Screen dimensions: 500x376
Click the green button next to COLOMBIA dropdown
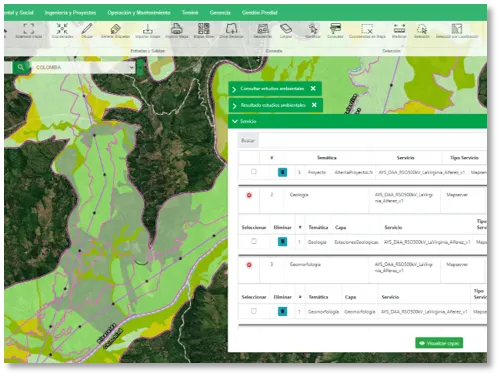[140, 67]
